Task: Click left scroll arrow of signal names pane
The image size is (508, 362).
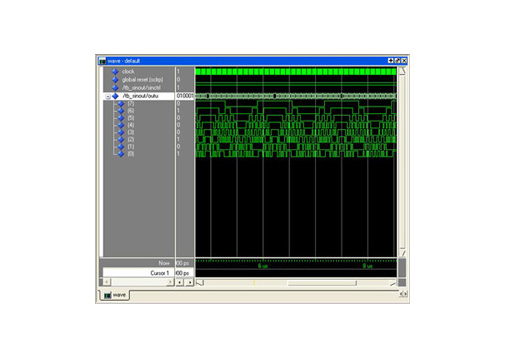Action: pyautogui.click(x=106, y=282)
